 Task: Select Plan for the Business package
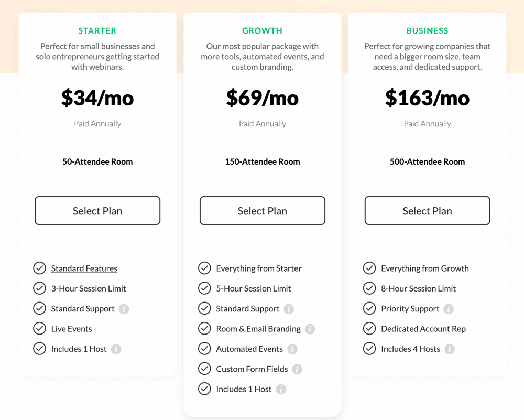(427, 210)
